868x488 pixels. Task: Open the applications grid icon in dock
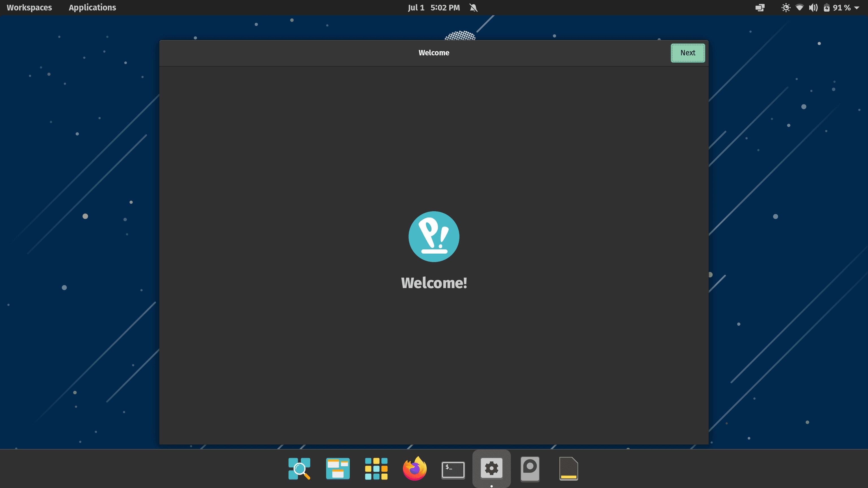(376, 469)
